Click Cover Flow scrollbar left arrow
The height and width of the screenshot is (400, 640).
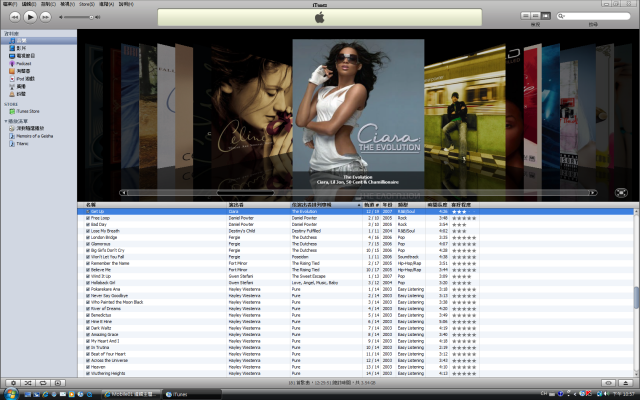[123, 193]
